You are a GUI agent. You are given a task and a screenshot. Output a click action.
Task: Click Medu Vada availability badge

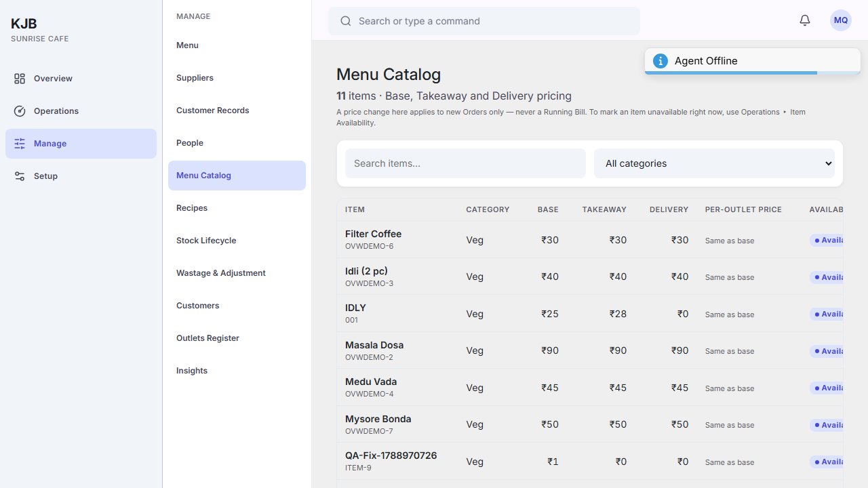tap(826, 388)
